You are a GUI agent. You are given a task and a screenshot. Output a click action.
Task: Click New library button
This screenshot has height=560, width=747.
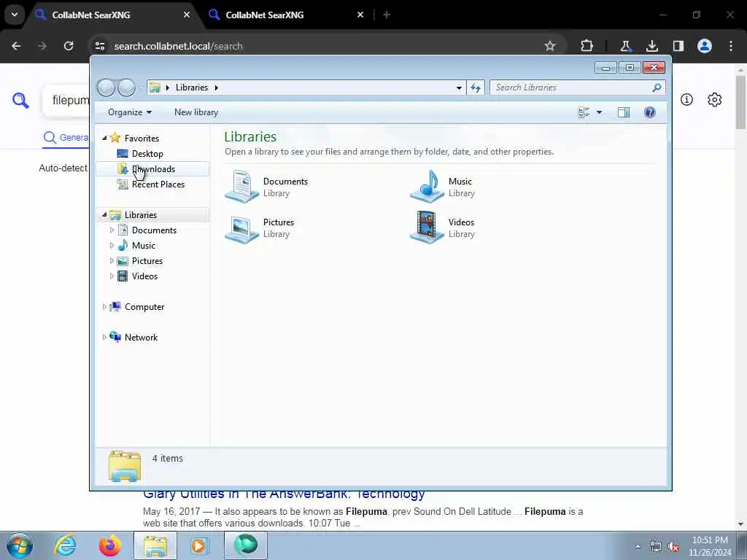pyautogui.click(x=196, y=112)
